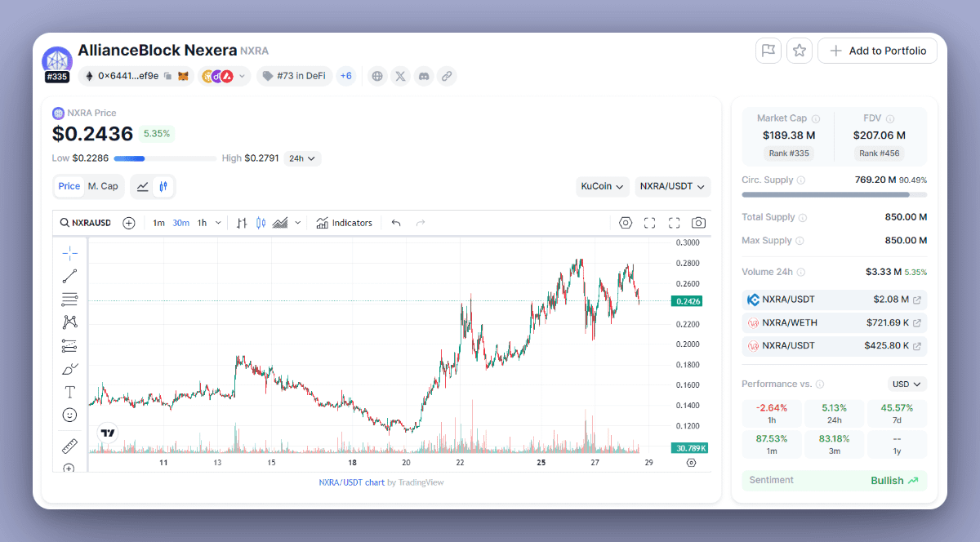Switch to candlestick chart view
This screenshot has height=542, width=980.
click(163, 186)
